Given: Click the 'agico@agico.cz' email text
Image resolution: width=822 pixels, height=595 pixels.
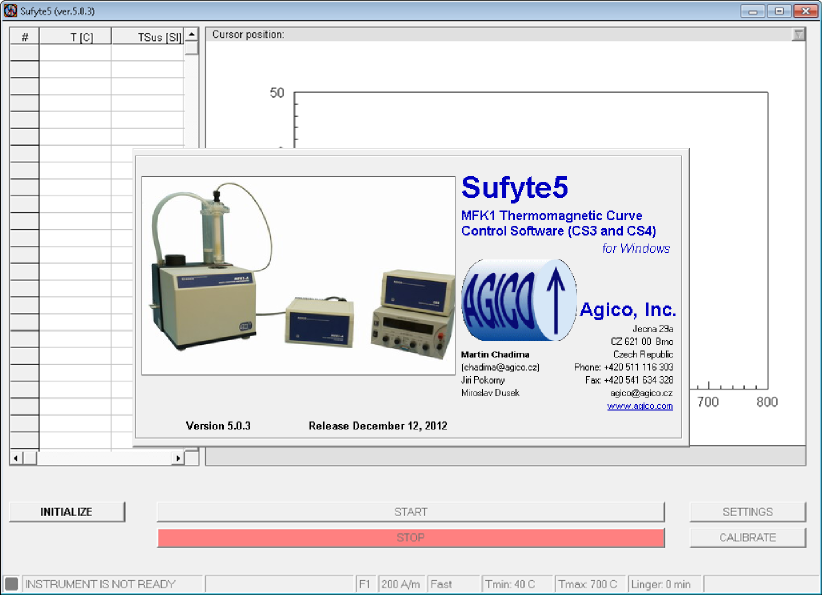Looking at the screenshot, I should click(x=642, y=393).
